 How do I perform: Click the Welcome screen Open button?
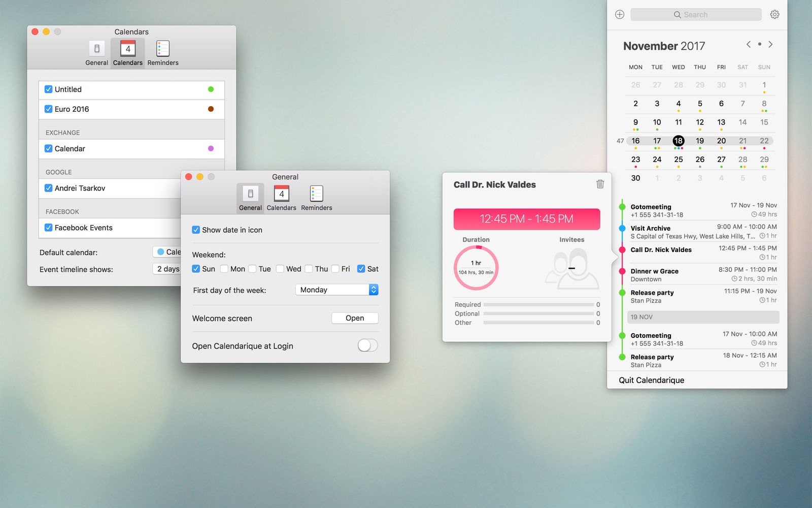click(355, 318)
